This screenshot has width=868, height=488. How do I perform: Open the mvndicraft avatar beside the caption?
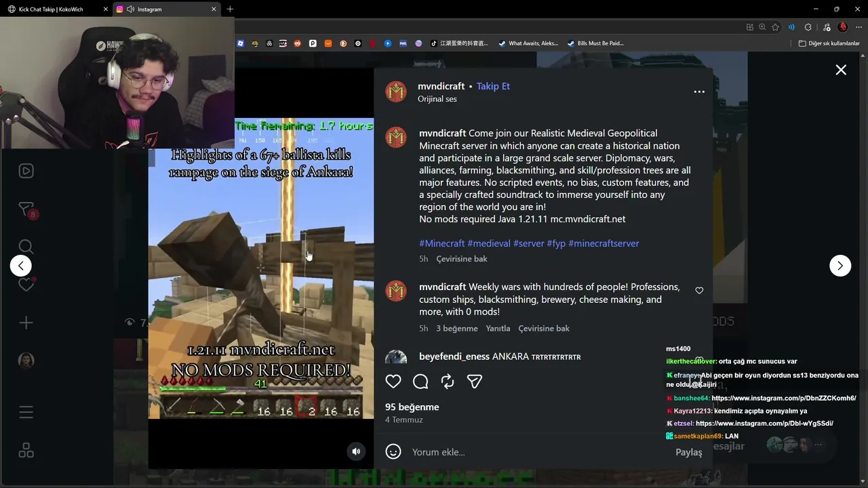pos(396,137)
